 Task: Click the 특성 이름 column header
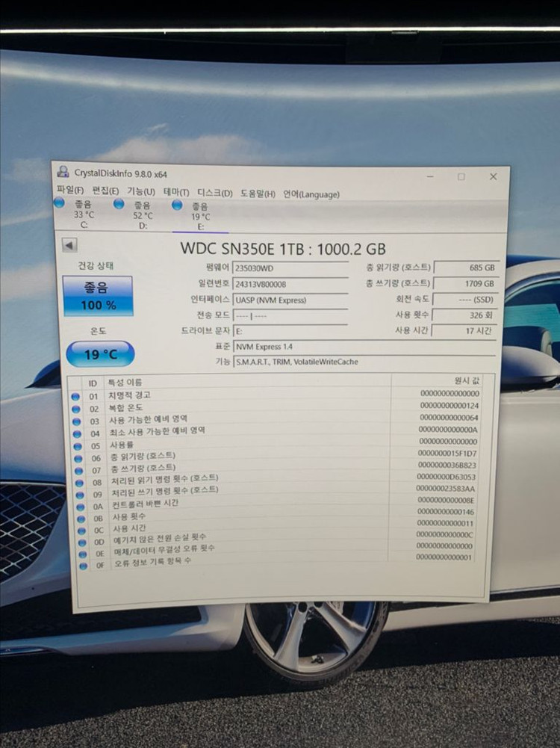pyautogui.click(x=248, y=381)
